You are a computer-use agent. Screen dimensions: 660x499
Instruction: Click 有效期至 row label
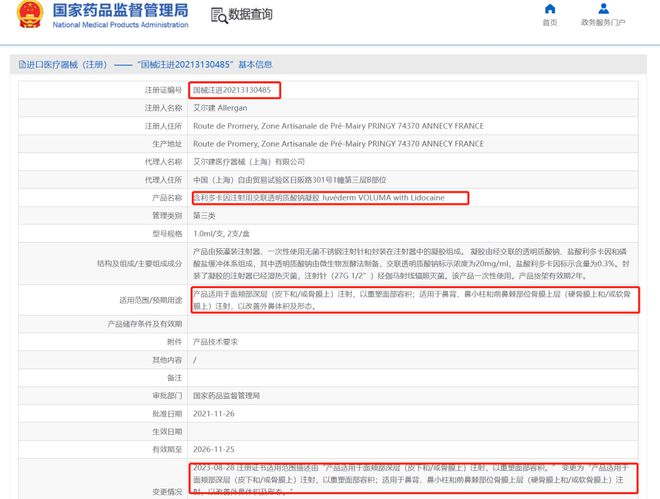point(167,449)
